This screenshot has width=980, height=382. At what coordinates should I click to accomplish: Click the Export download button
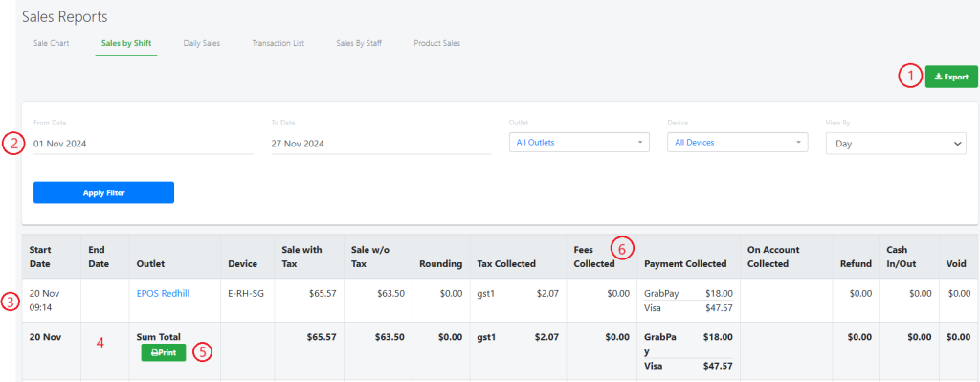951,77
